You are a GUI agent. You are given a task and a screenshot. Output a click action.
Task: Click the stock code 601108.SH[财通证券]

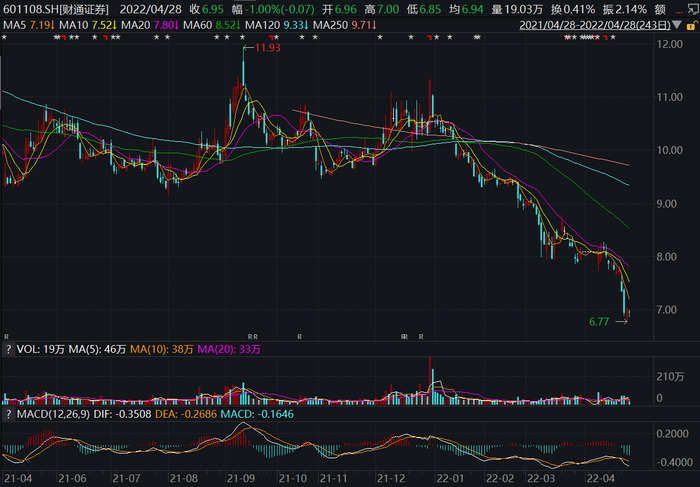point(45,8)
